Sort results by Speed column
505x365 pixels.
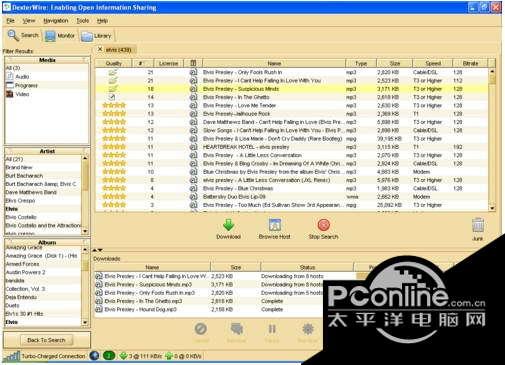point(433,63)
